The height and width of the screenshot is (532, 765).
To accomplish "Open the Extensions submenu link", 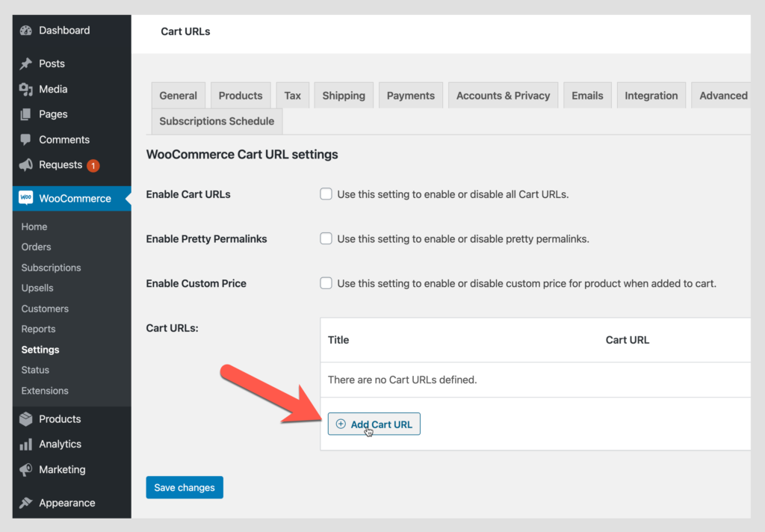I will [45, 391].
